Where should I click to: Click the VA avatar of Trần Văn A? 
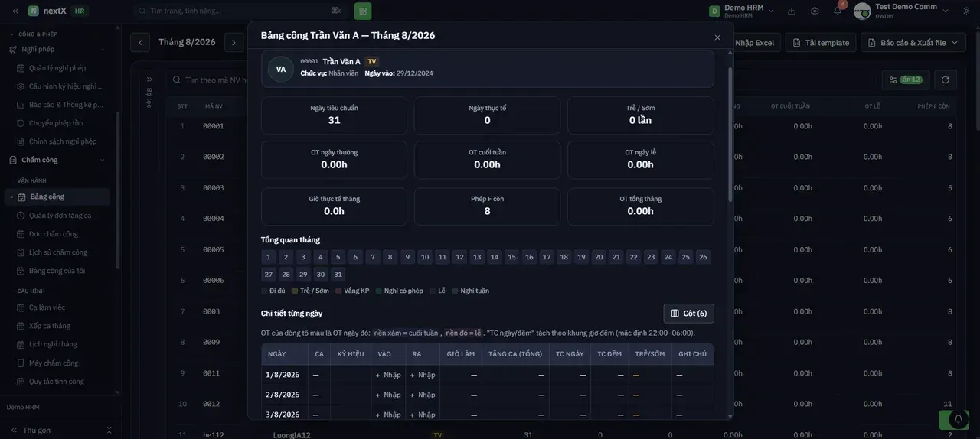pos(281,70)
